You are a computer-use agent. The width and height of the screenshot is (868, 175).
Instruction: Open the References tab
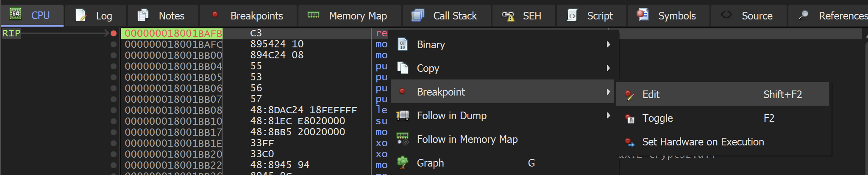[829, 16]
